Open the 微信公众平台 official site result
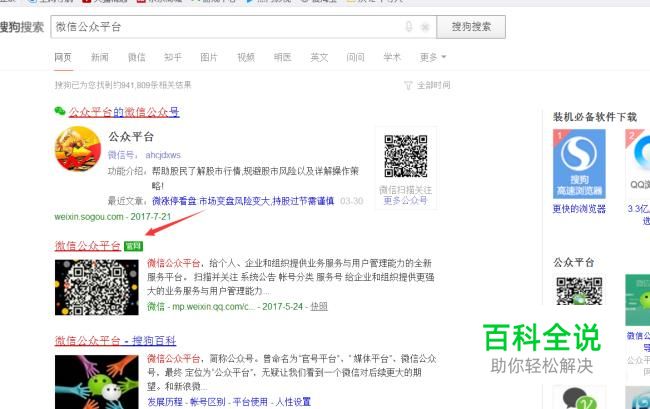The height and width of the screenshot is (409, 650). click(x=87, y=246)
